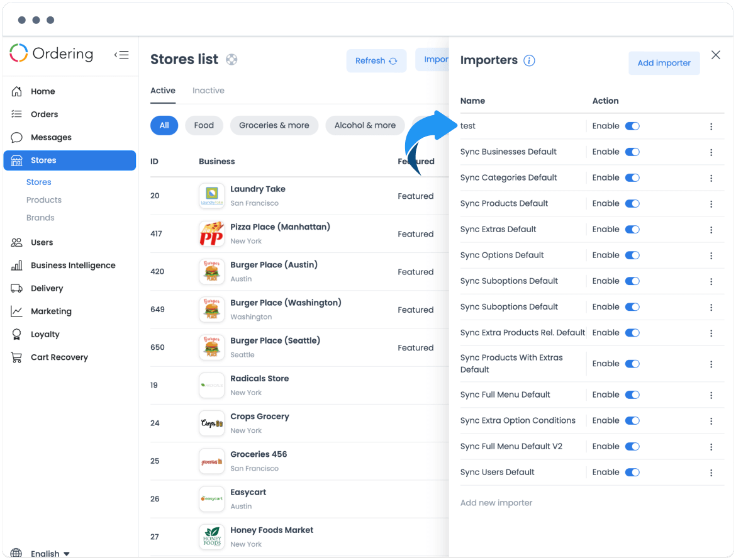Open the Brands submenu link
Image resolution: width=736 pixels, height=560 pixels.
coord(40,218)
